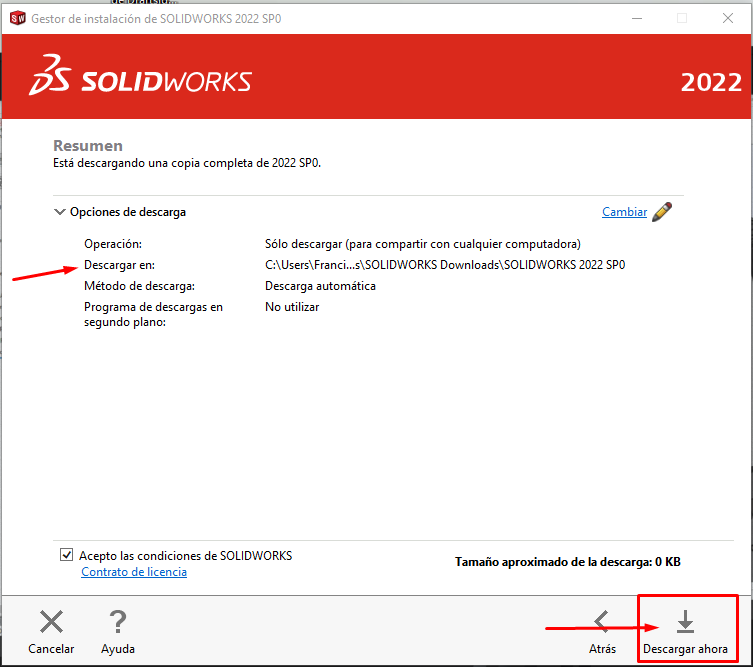Click the 'No utilizar' value
Screen dimensions: 753x667
coord(292,307)
